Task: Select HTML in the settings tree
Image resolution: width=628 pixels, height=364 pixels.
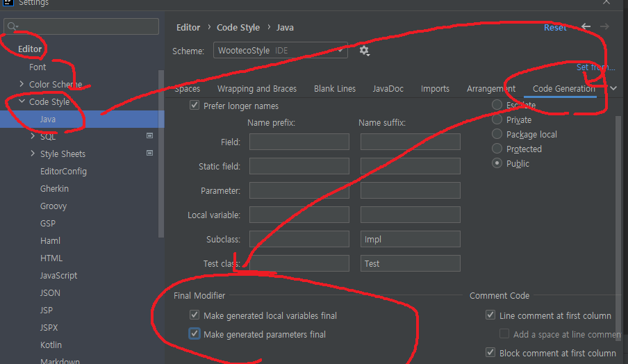Action: [51, 258]
